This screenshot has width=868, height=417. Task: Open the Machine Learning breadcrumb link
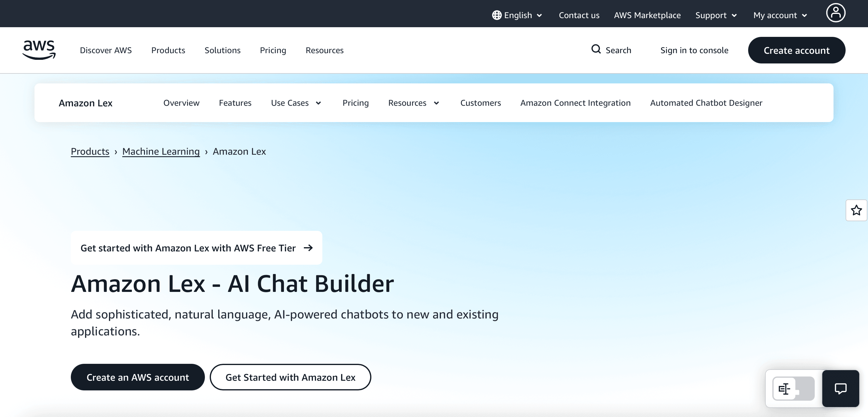161,151
